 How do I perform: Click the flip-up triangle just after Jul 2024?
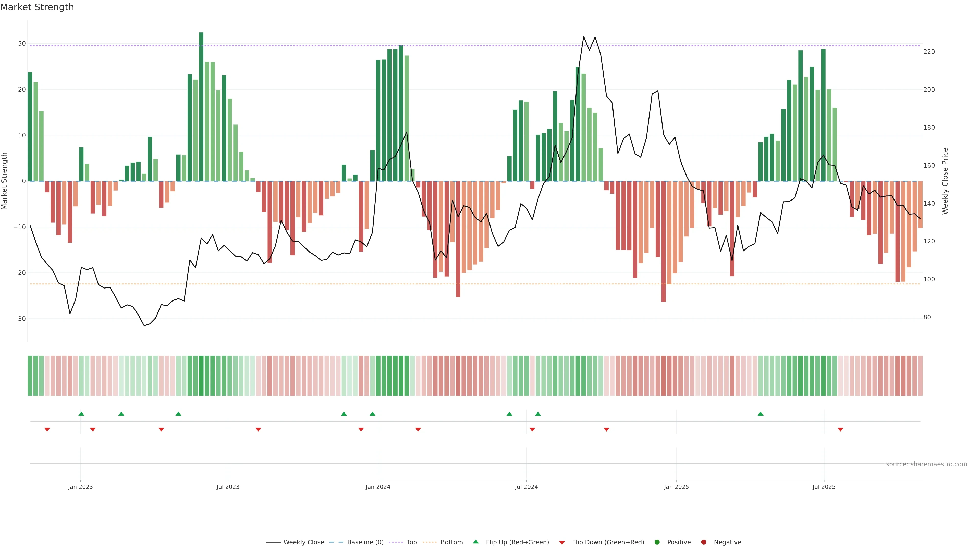click(x=538, y=414)
